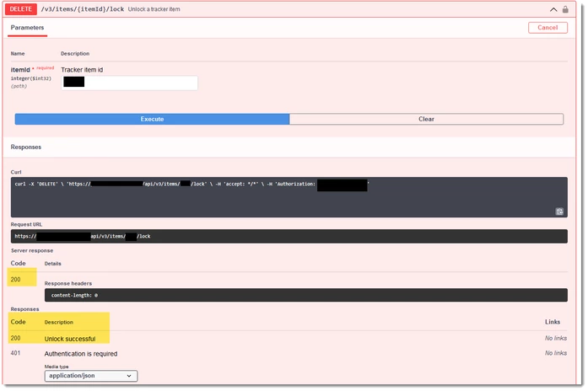Click the server response code 200
Image resolution: width=588 pixels, height=391 pixels.
click(15, 280)
